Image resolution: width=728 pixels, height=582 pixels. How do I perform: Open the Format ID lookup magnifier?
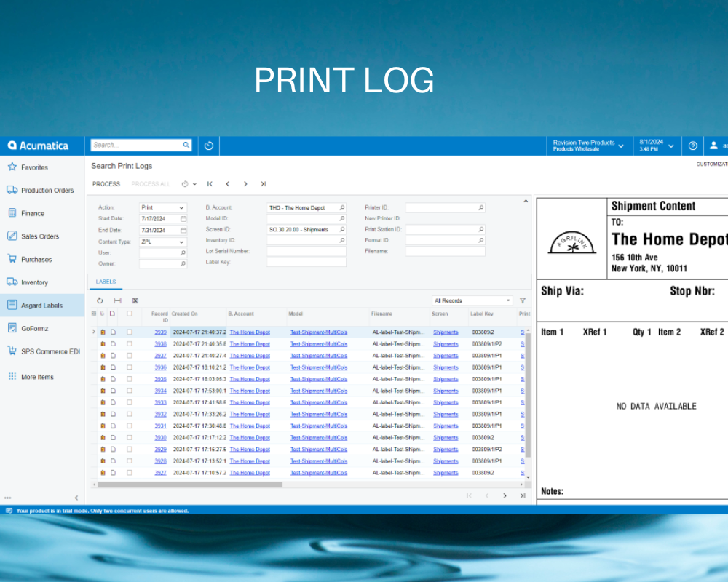pos(481,240)
